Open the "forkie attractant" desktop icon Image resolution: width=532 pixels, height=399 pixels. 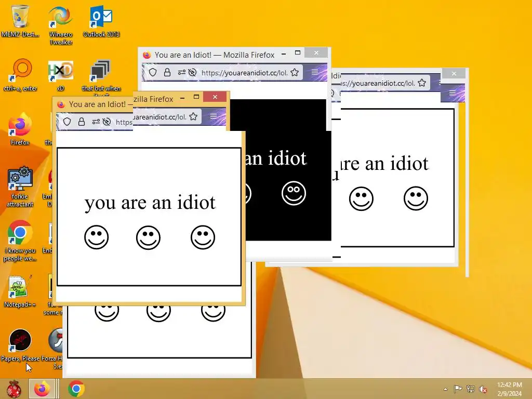pyautogui.click(x=20, y=187)
